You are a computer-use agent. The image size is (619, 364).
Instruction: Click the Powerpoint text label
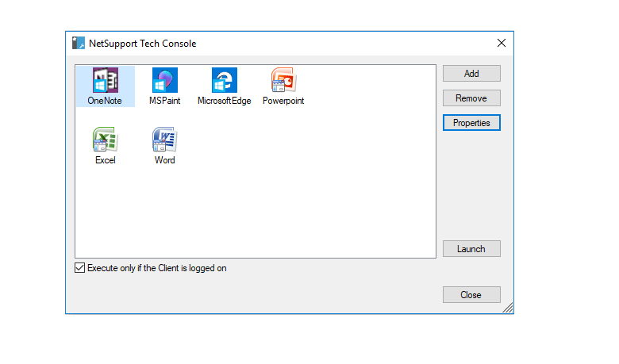(283, 101)
